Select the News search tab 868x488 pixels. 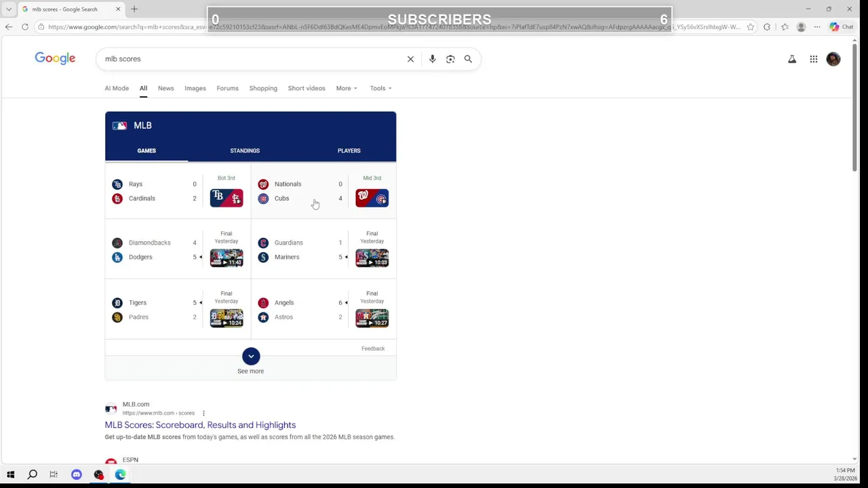coord(165,88)
